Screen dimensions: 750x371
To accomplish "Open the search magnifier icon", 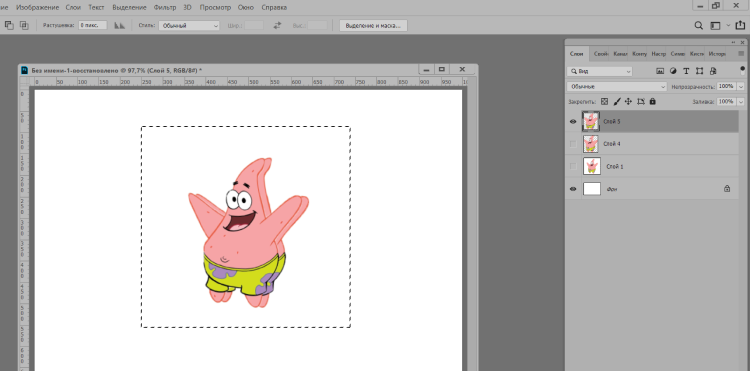I will pyautogui.click(x=699, y=25).
